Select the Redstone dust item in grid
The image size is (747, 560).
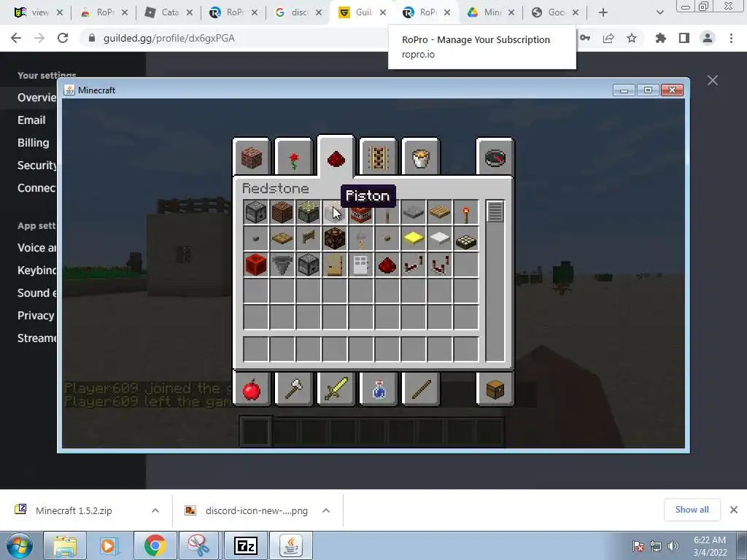click(x=387, y=265)
